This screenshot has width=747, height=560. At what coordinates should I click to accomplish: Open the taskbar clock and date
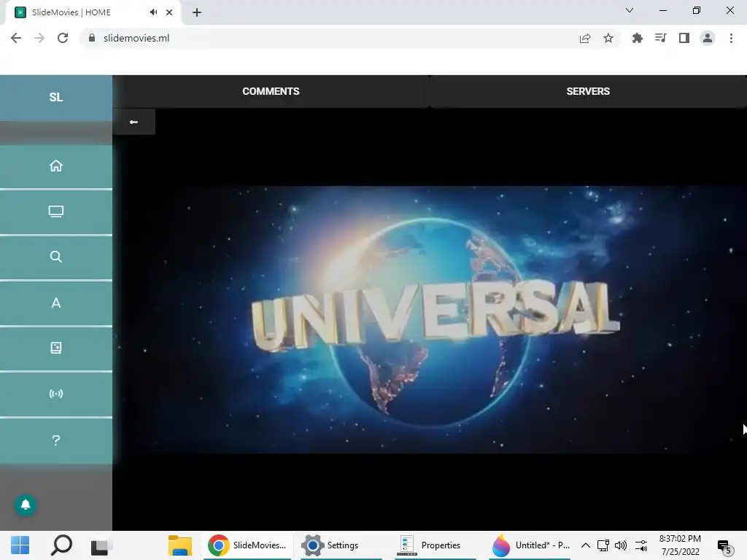coord(680,545)
